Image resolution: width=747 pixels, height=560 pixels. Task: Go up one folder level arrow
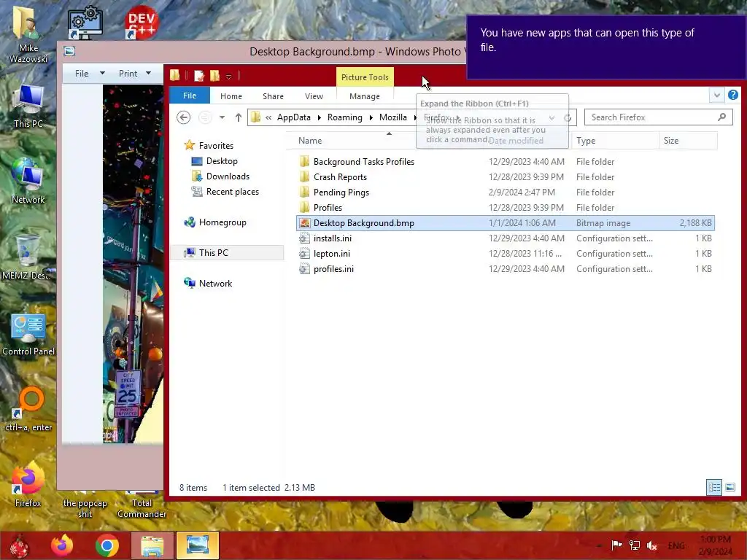coord(239,117)
